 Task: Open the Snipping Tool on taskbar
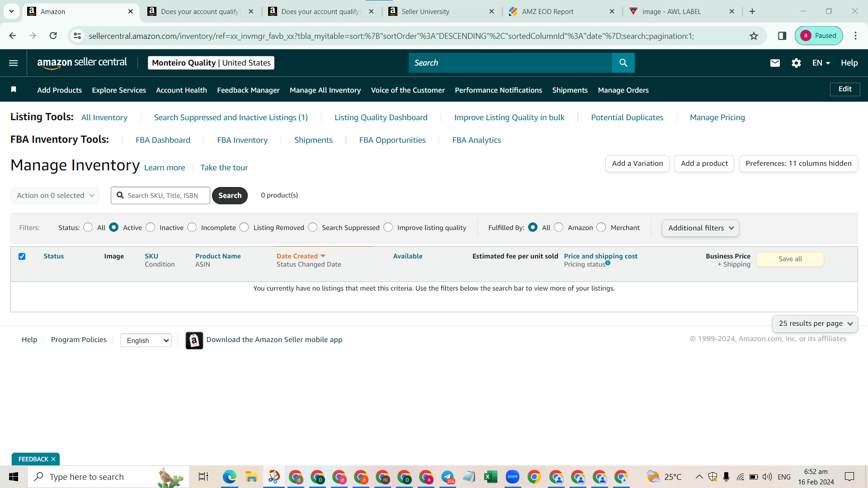pyautogui.click(x=274, y=477)
